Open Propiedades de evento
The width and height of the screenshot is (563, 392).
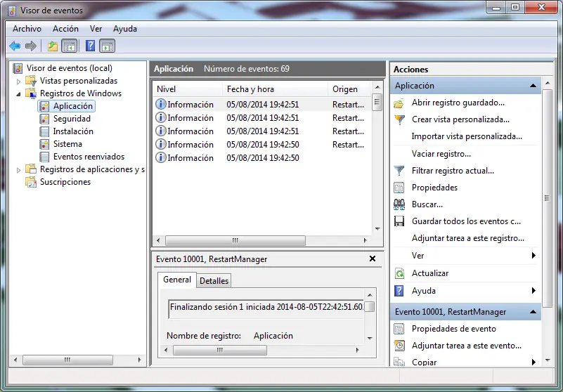point(453,329)
